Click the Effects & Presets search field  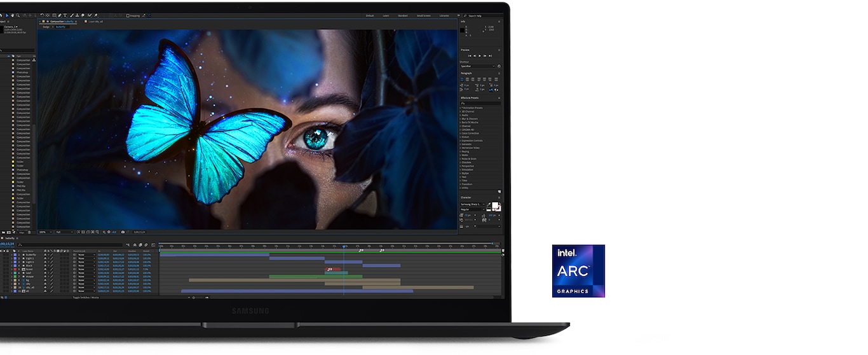coord(480,103)
